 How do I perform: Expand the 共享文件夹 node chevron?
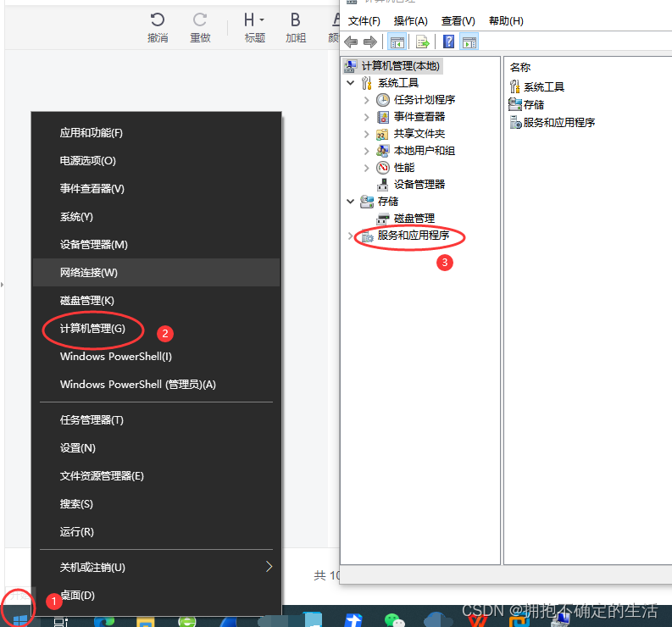pyautogui.click(x=366, y=134)
